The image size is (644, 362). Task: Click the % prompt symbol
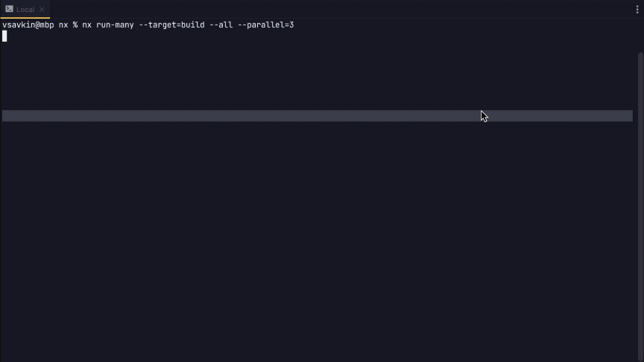pyautogui.click(x=75, y=25)
